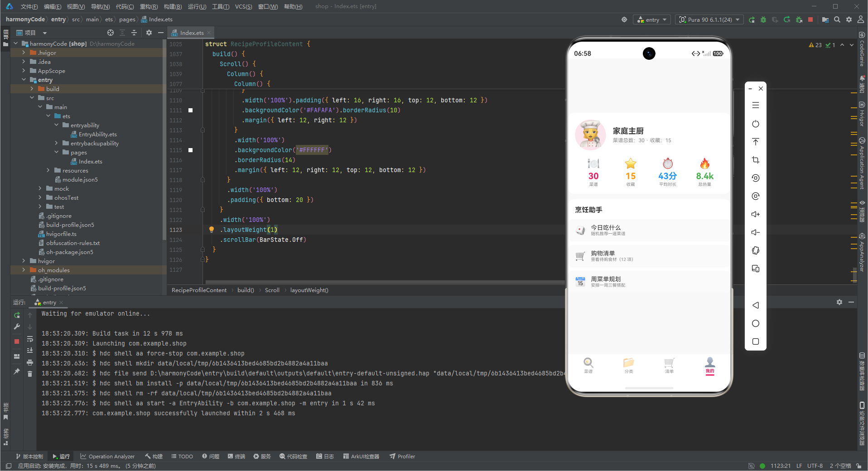Click the Apply Changes and Restart icon
The width and height of the screenshot is (868, 471).
(787, 19)
